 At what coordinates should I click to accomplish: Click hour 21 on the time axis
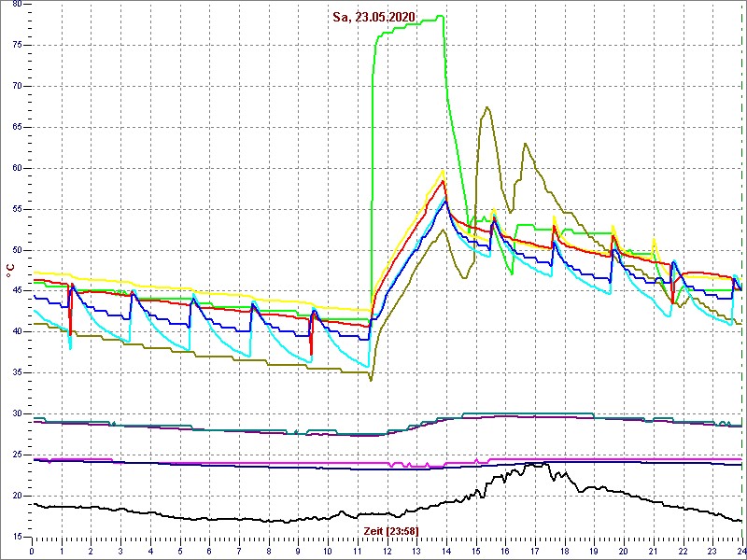pos(654,551)
